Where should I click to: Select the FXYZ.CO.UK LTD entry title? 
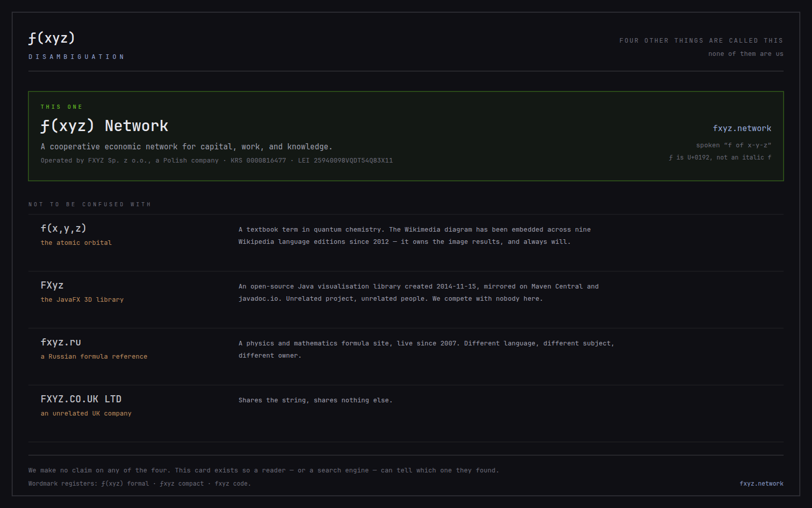tap(81, 399)
